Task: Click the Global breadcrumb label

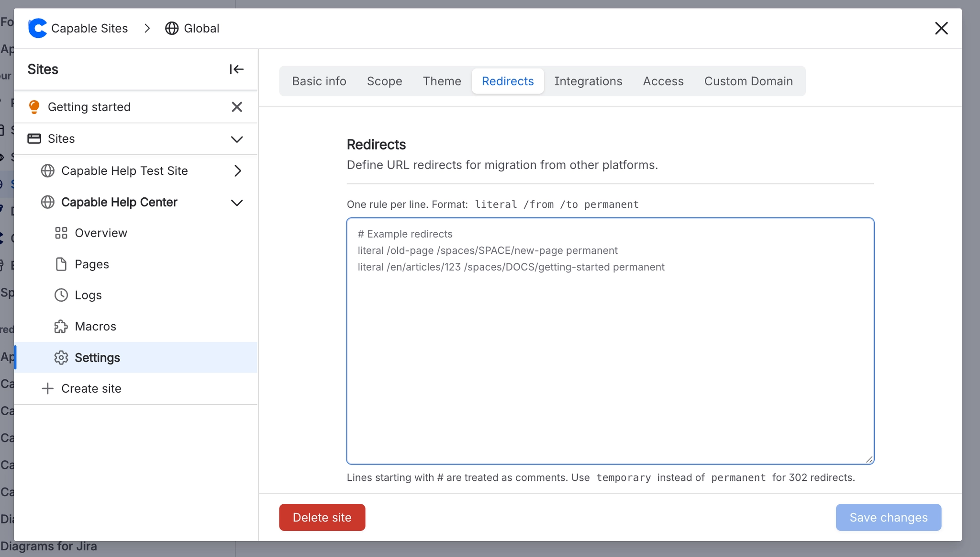Action: [x=201, y=28]
